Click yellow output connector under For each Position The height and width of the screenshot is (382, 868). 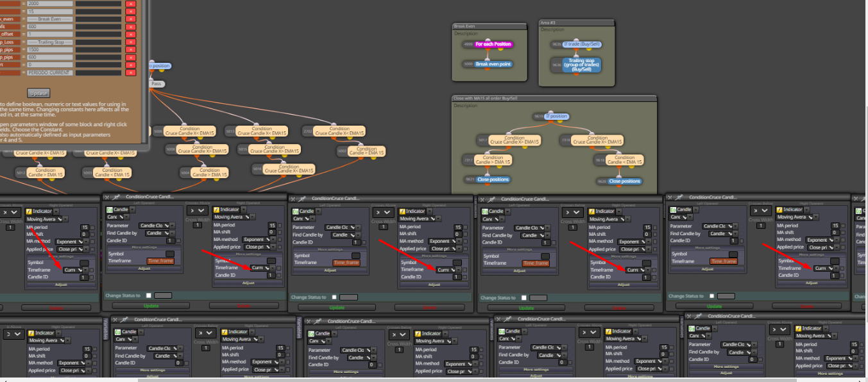499,49
